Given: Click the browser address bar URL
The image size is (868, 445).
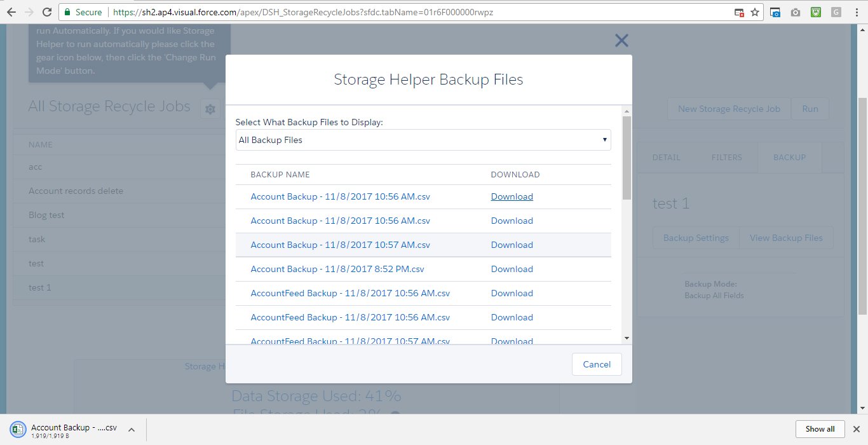Looking at the screenshot, I should click(303, 12).
